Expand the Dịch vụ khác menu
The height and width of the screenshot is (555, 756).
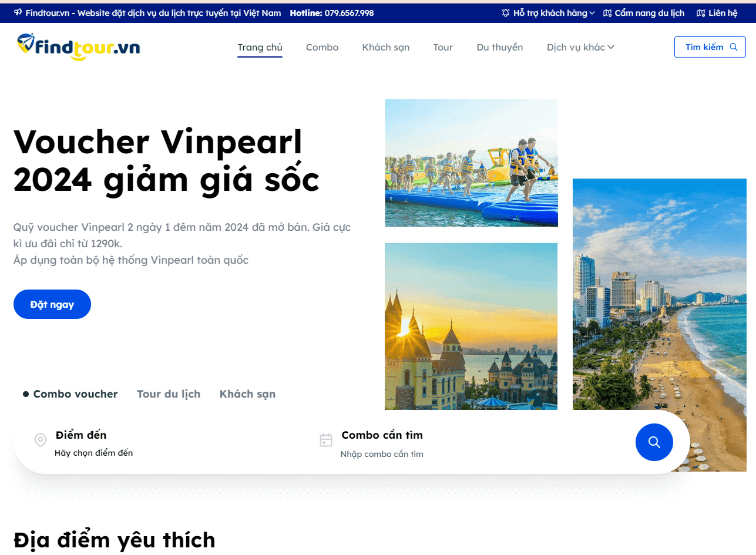coord(580,47)
